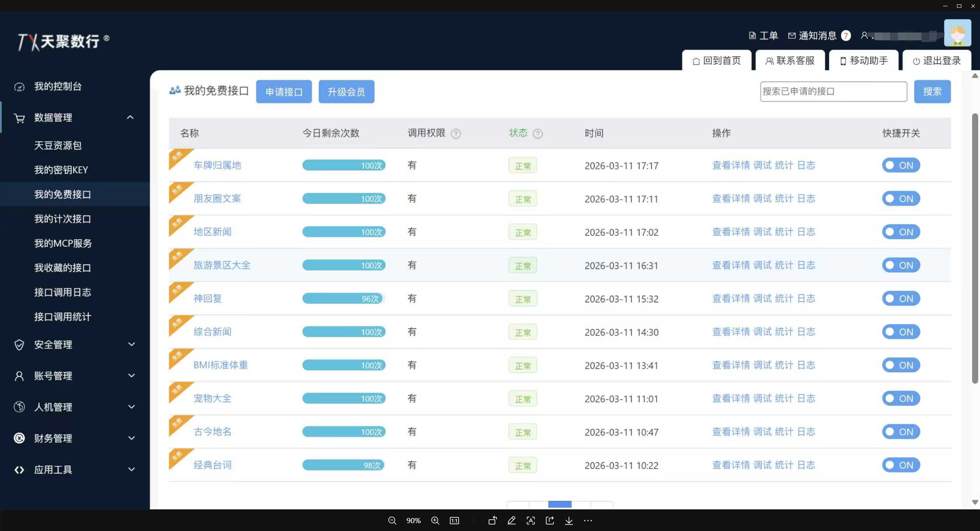
Task: Expand the 应用工具 chevron
Action: pyautogui.click(x=131, y=469)
